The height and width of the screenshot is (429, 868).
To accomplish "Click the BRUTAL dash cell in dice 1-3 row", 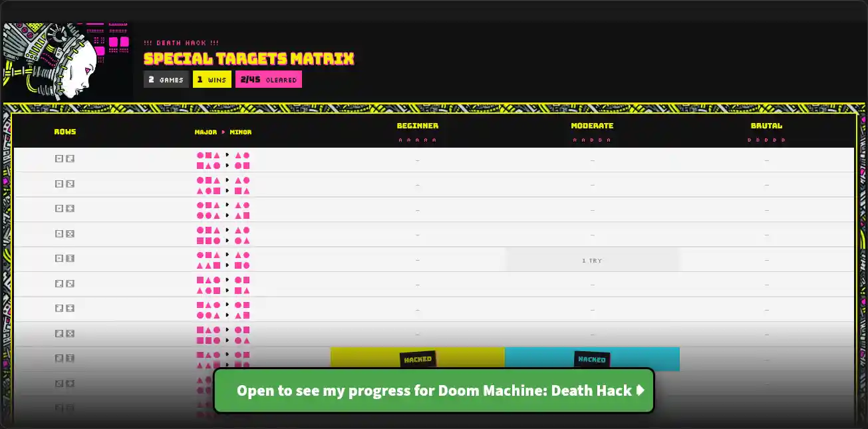I will 766,185.
